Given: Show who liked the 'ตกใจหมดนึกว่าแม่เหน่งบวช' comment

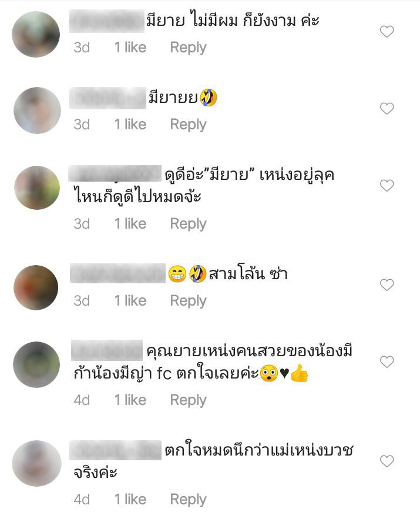Looking at the screenshot, I should pyautogui.click(x=130, y=500).
